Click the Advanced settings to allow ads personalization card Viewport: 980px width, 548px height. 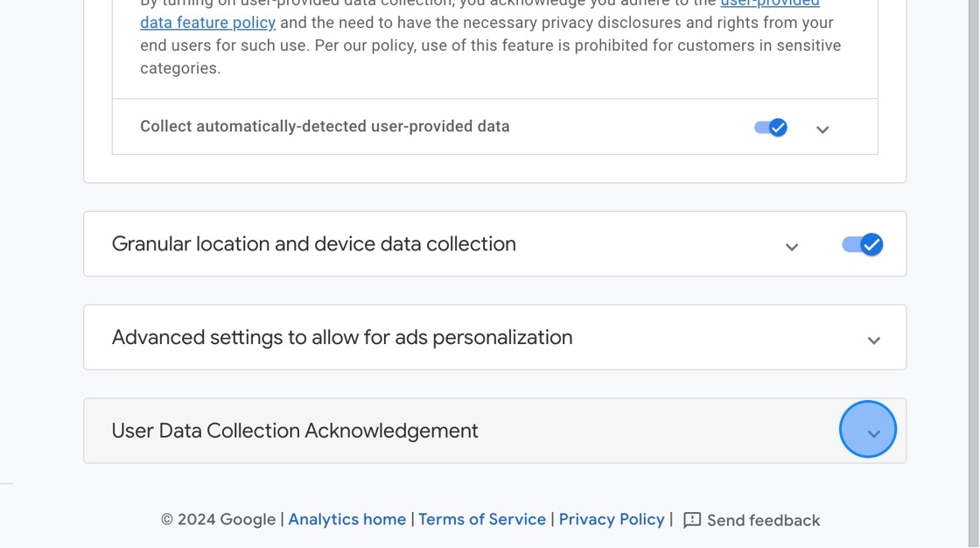341,337
